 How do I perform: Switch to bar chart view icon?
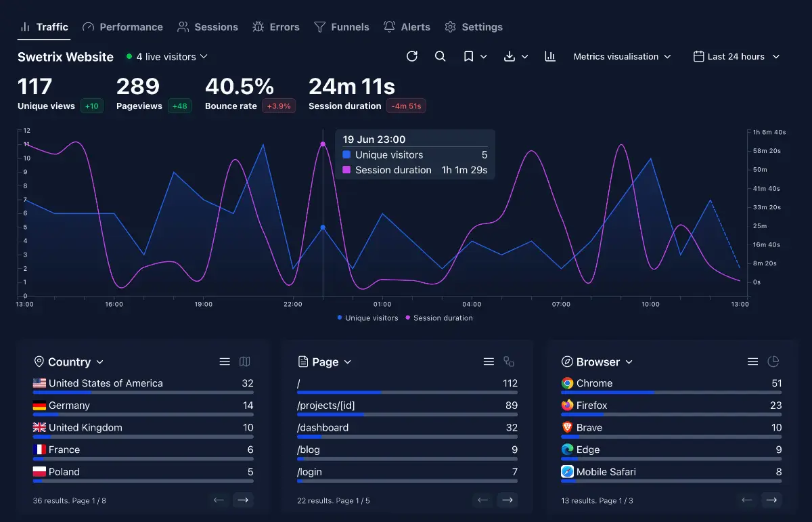click(550, 56)
